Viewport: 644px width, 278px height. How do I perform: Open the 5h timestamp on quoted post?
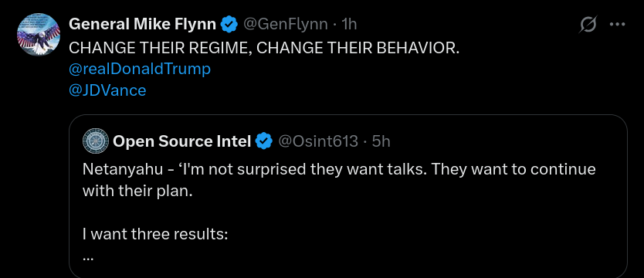(381, 141)
